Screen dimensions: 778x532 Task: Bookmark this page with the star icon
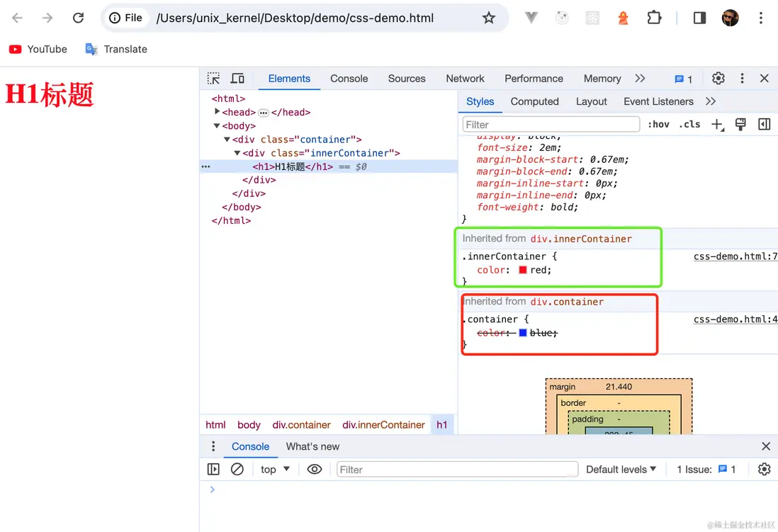[x=489, y=18]
